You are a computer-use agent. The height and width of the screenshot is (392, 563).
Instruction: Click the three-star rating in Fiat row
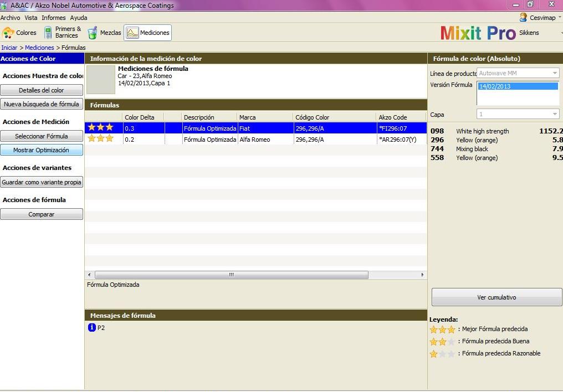100,127
